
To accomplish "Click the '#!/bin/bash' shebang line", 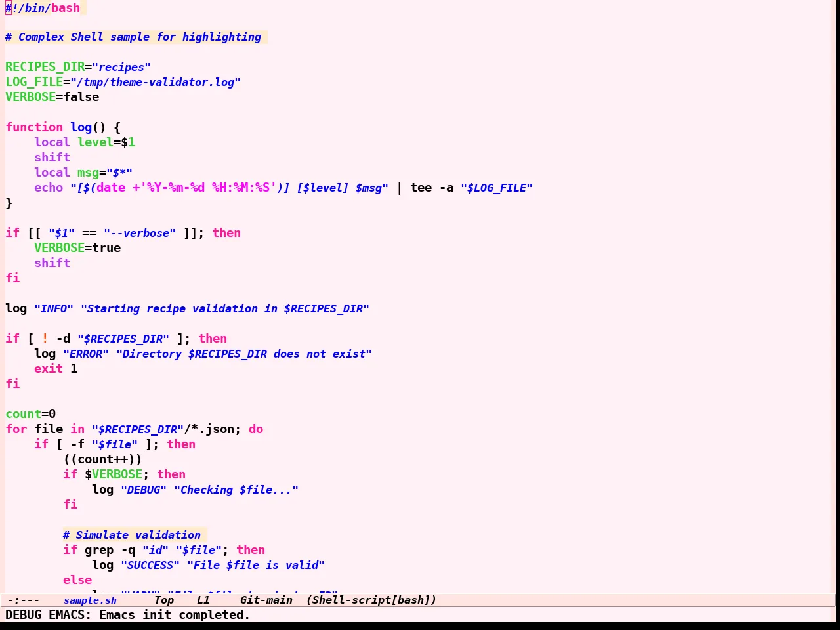I will point(43,8).
